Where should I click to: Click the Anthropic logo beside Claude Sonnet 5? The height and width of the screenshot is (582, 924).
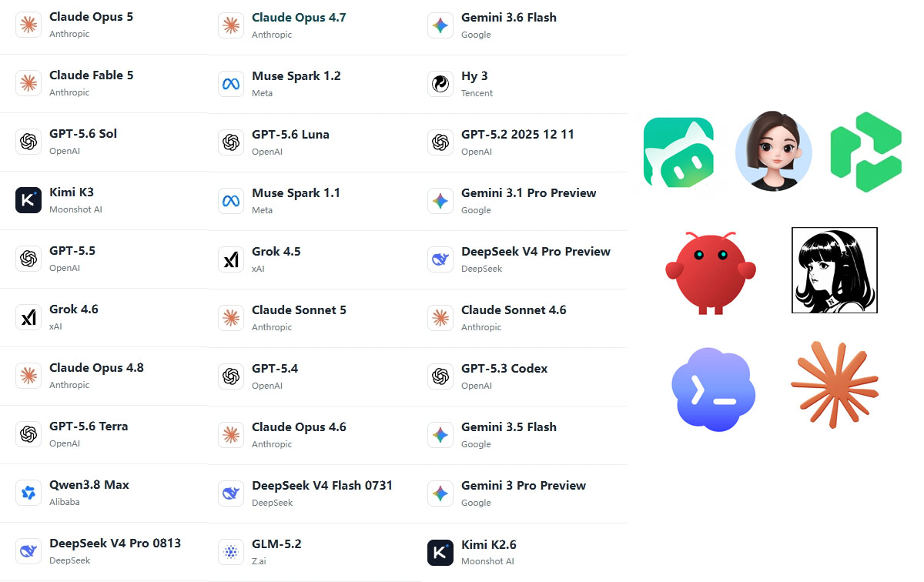click(231, 317)
